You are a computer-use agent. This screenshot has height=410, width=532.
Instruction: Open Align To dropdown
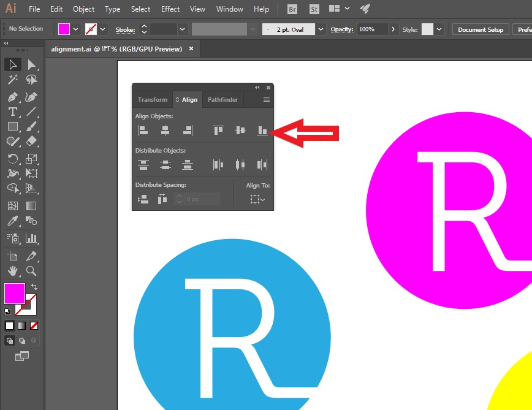[257, 199]
